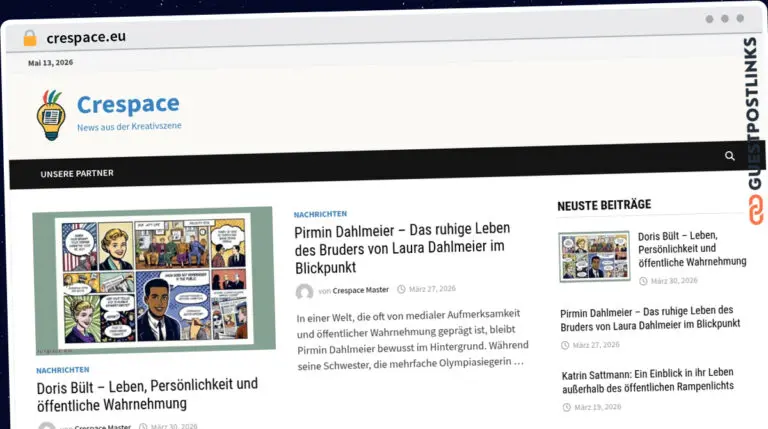The height and width of the screenshot is (429, 768).
Task: Open the search magnifier icon
Action: coord(729,156)
